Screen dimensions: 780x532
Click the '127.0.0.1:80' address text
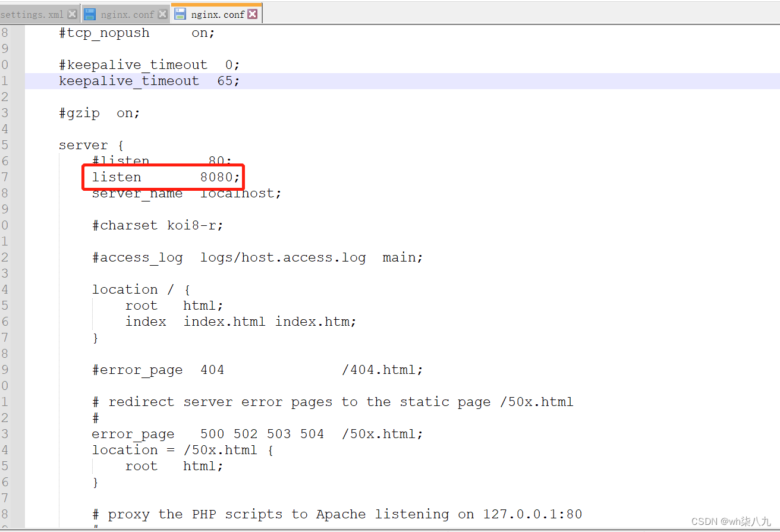point(533,515)
